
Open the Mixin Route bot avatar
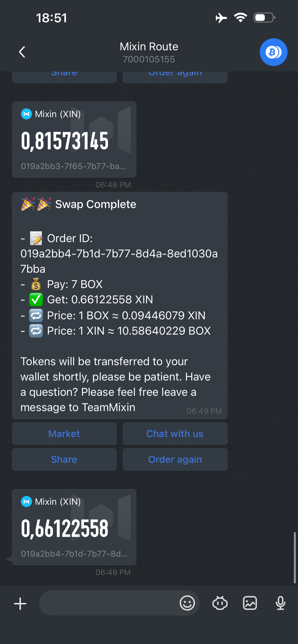(x=273, y=52)
